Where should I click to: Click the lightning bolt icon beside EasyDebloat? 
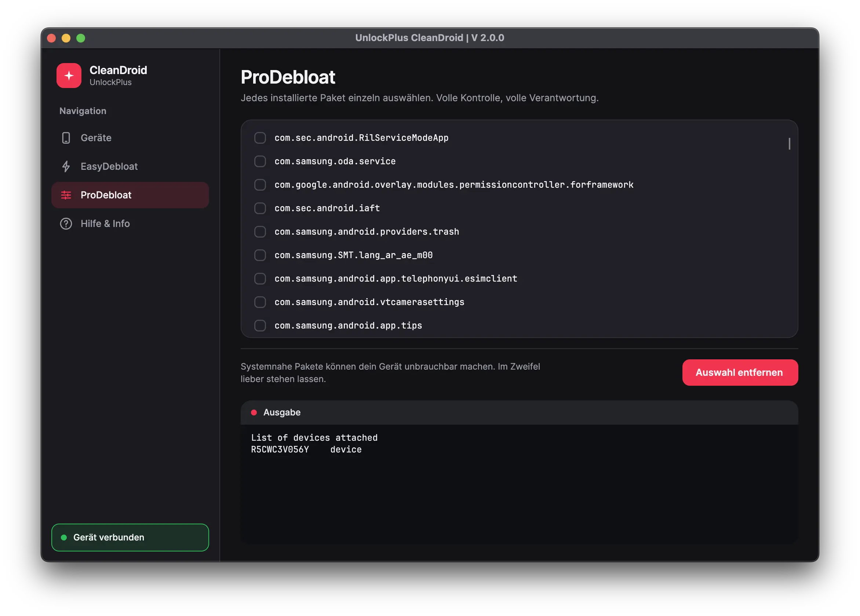[66, 166]
